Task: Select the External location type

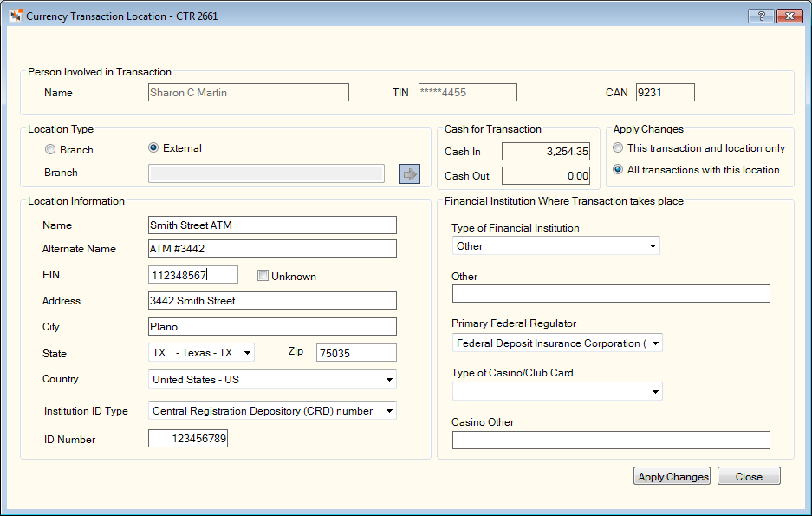Action: [153, 147]
